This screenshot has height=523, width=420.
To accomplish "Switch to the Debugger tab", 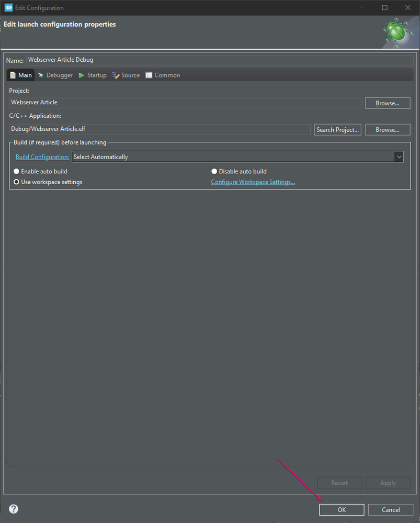I will pos(55,75).
